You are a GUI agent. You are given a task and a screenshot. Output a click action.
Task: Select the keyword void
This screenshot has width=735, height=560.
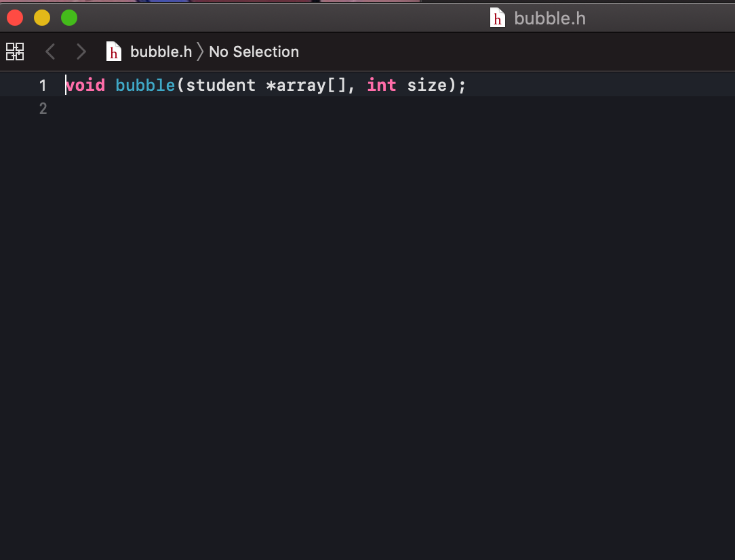(x=85, y=85)
